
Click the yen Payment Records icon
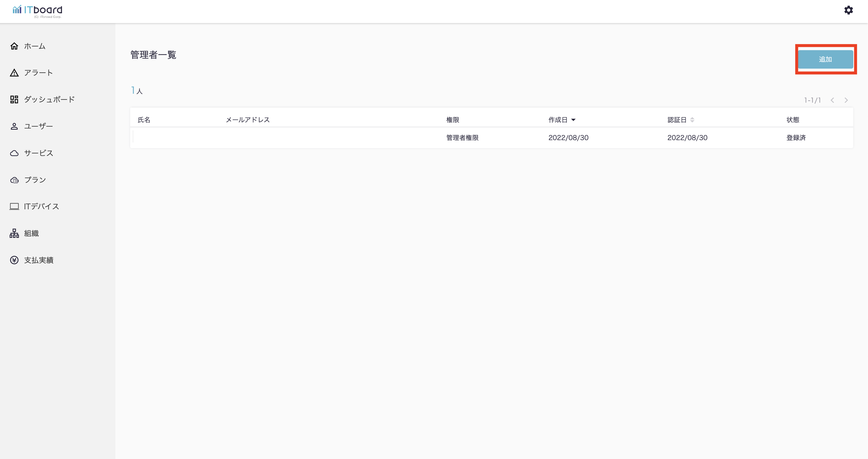click(x=14, y=260)
